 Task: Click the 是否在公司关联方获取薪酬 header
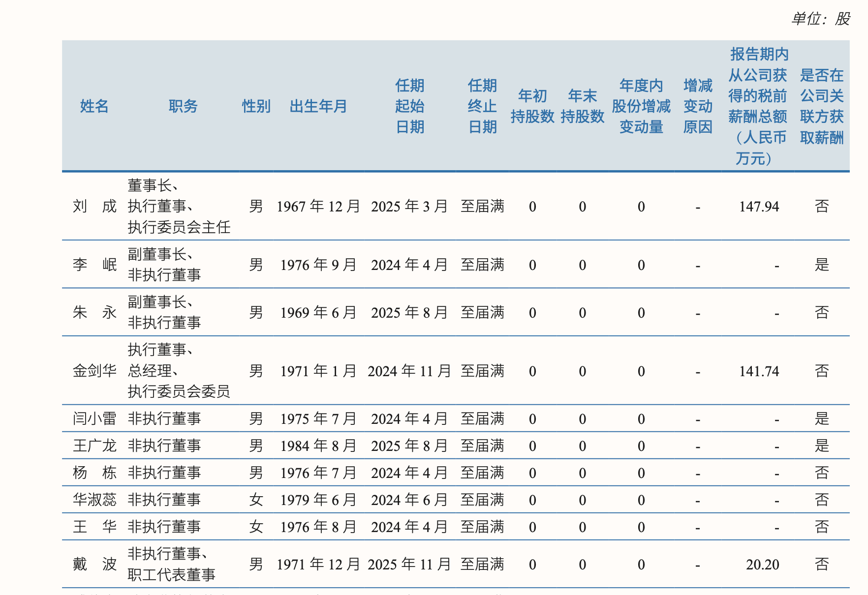point(821,106)
